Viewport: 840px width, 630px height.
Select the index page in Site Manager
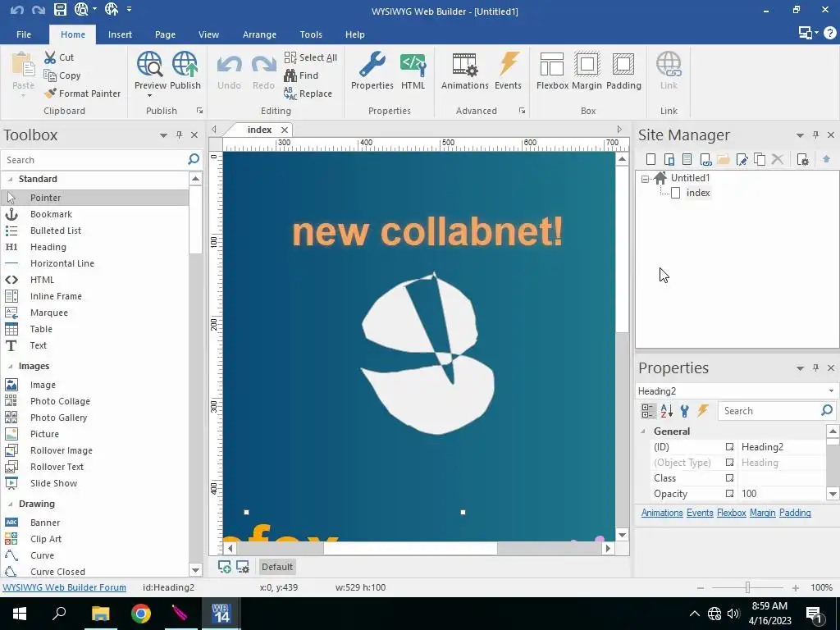(x=697, y=193)
